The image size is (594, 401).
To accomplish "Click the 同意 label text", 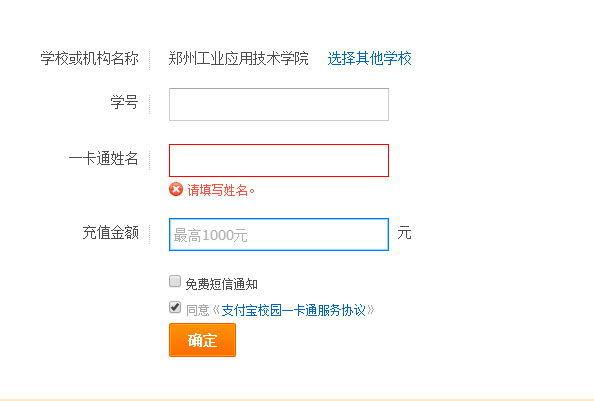I will click(x=197, y=310).
